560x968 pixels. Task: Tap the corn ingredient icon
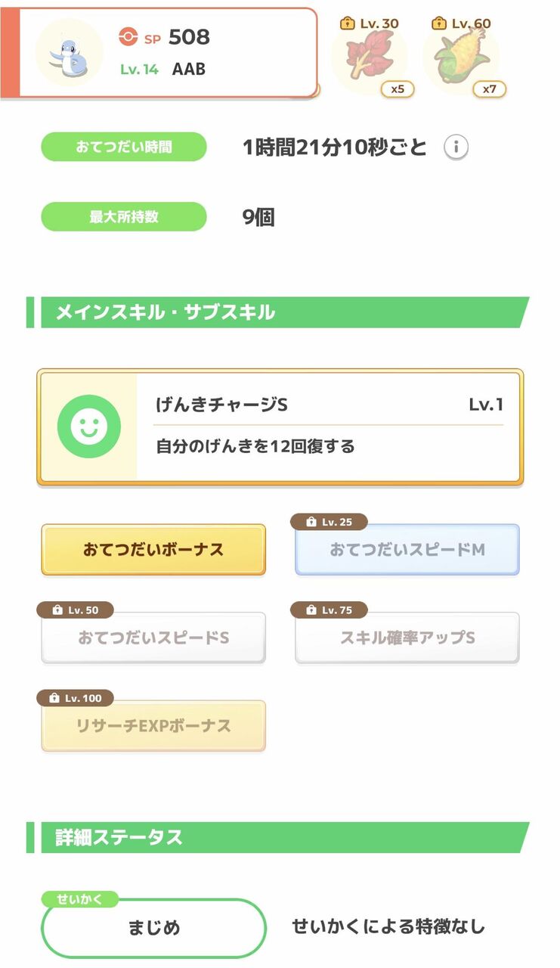click(459, 60)
